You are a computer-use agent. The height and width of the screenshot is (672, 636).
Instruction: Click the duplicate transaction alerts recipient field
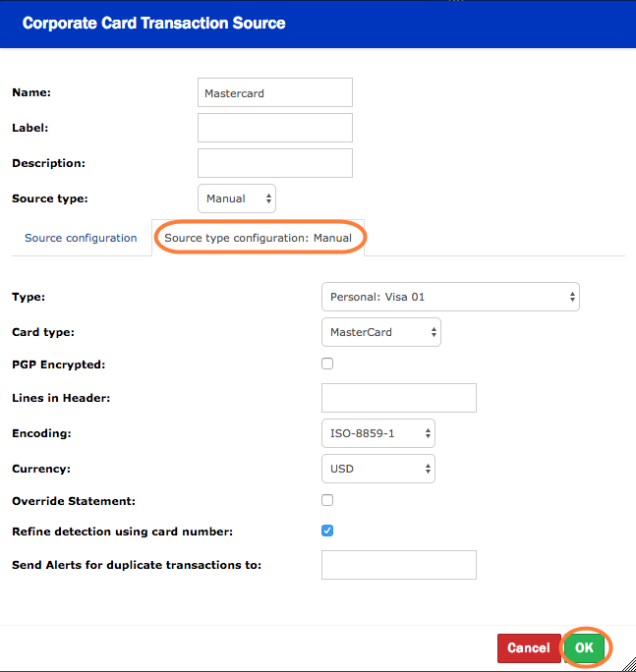(398, 565)
